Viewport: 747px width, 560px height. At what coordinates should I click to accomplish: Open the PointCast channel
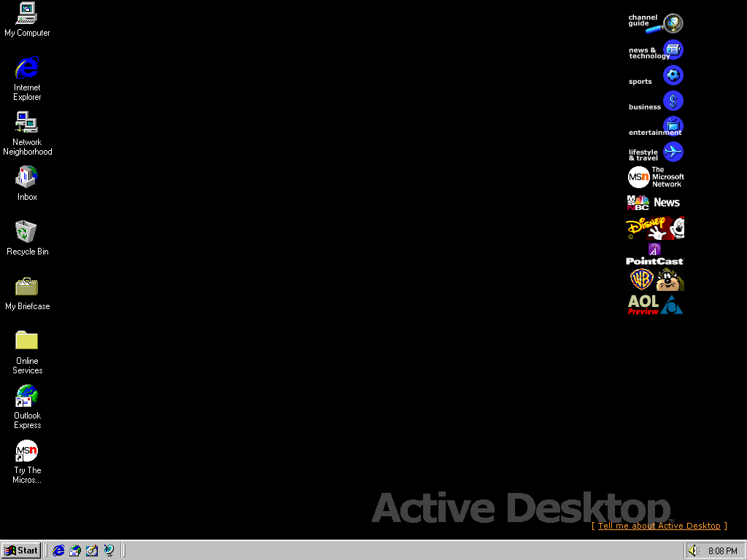(x=656, y=254)
